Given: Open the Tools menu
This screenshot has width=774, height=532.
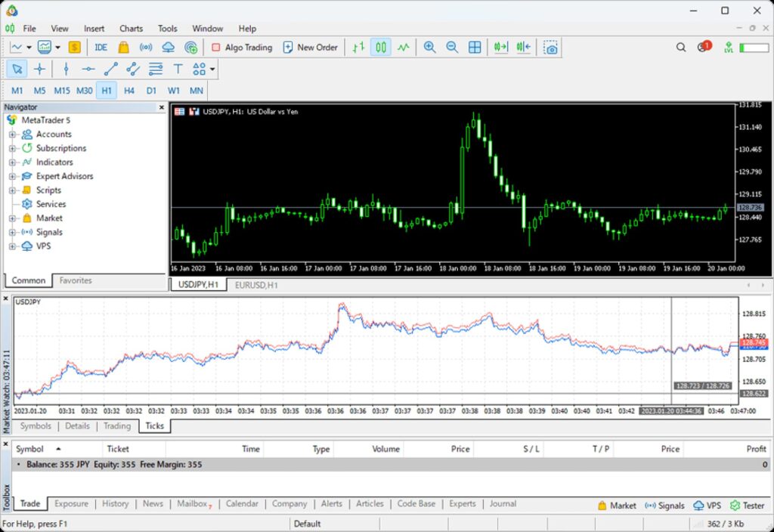Looking at the screenshot, I should (167, 29).
